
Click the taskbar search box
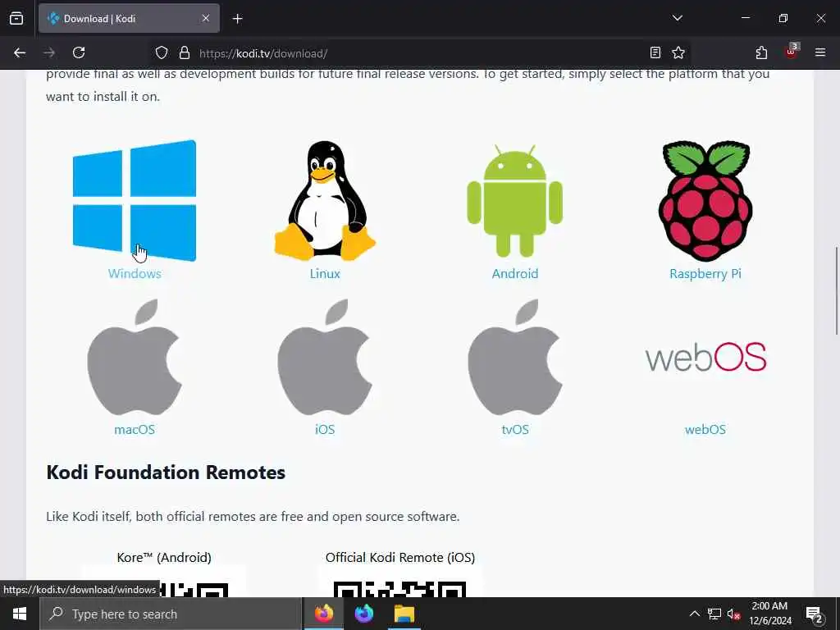click(x=171, y=614)
